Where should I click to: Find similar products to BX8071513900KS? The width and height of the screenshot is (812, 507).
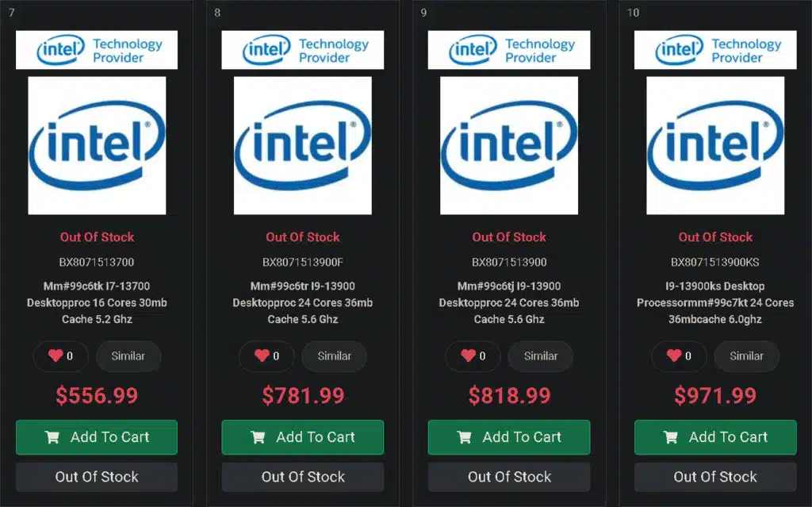(x=746, y=356)
